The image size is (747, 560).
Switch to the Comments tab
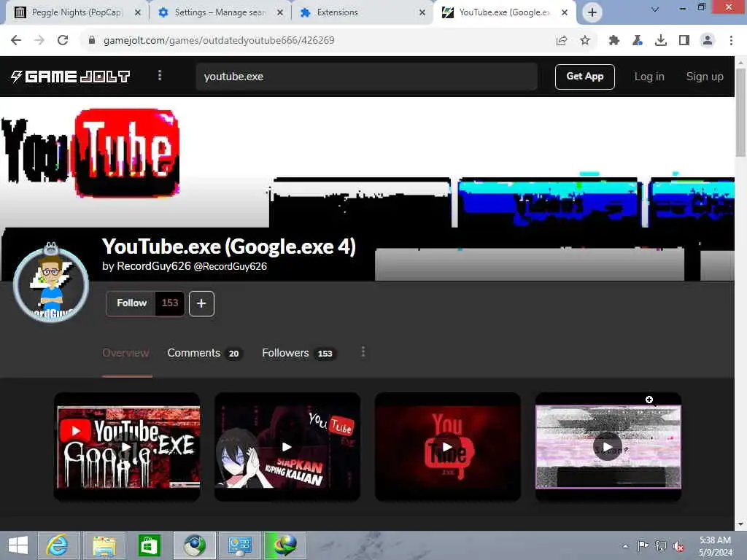point(205,353)
